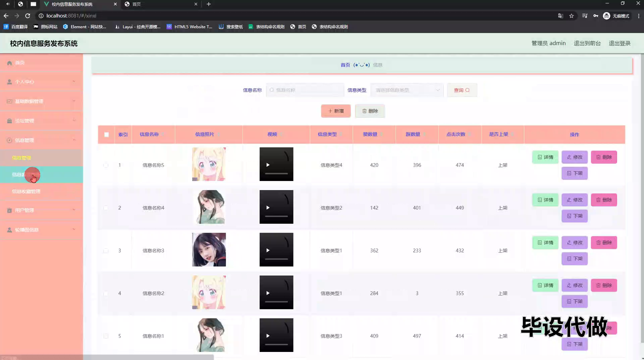Click the photo thumbnail in the 信息名称3 row
This screenshot has height=360, width=644.
tap(209, 250)
